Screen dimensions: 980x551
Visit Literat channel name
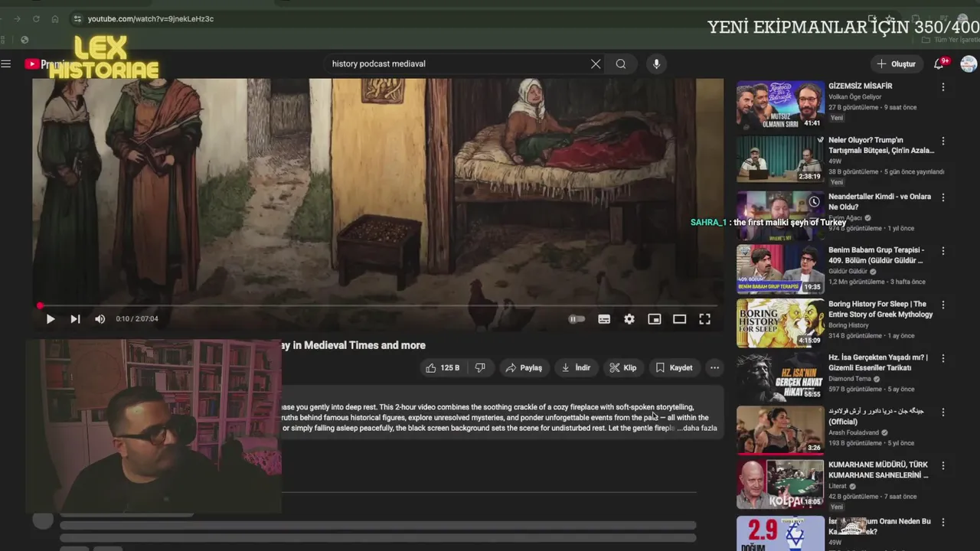pyautogui.click(x=838, y=486)
